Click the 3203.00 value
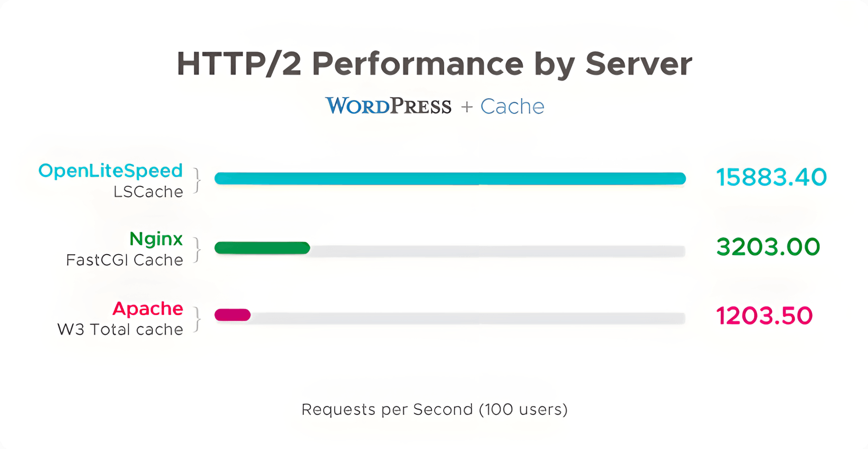This screenshot has height=449, width=868. click(768, 247)
